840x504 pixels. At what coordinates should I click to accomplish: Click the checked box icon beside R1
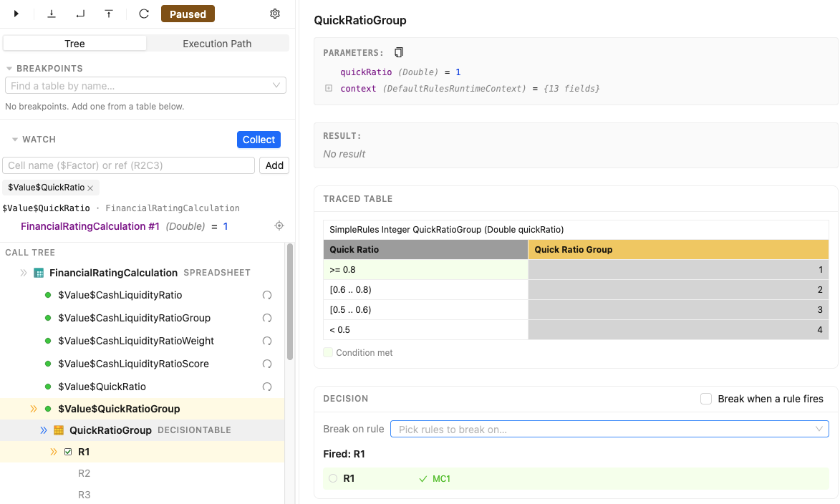68,452
